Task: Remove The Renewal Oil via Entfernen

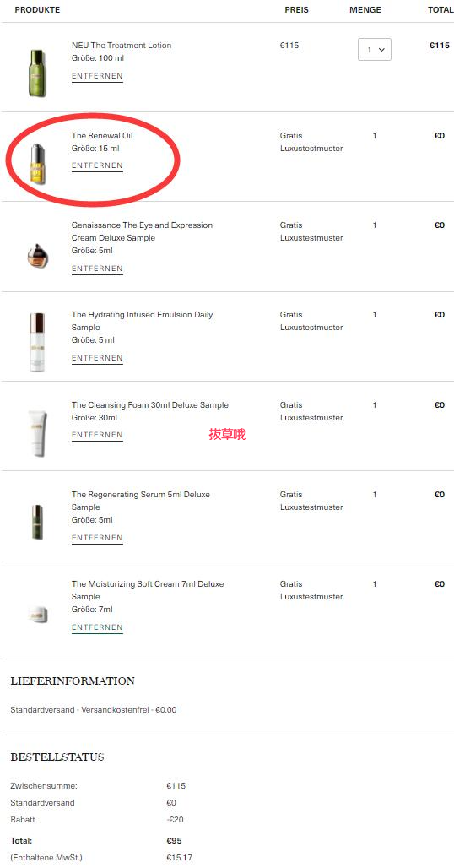Action: click(97, 165)
